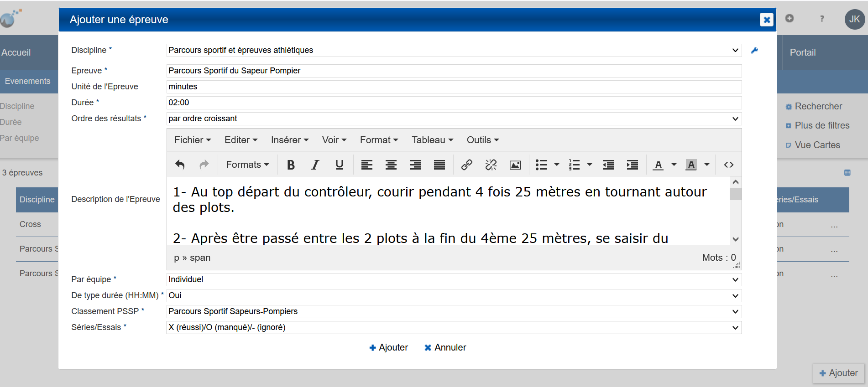868x387 pixels.
Task: Open the text color picker arrow
Action: (x=674, y=165)
